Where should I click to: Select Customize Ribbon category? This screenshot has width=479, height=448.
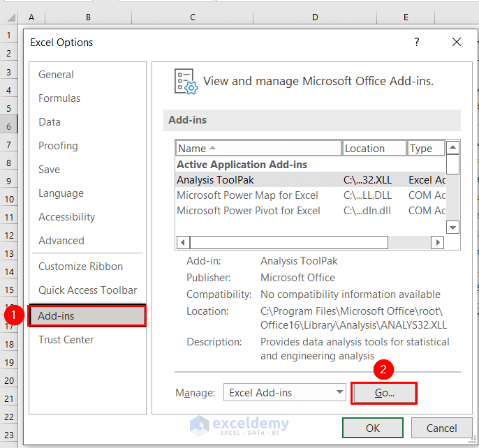click(81, 267)
